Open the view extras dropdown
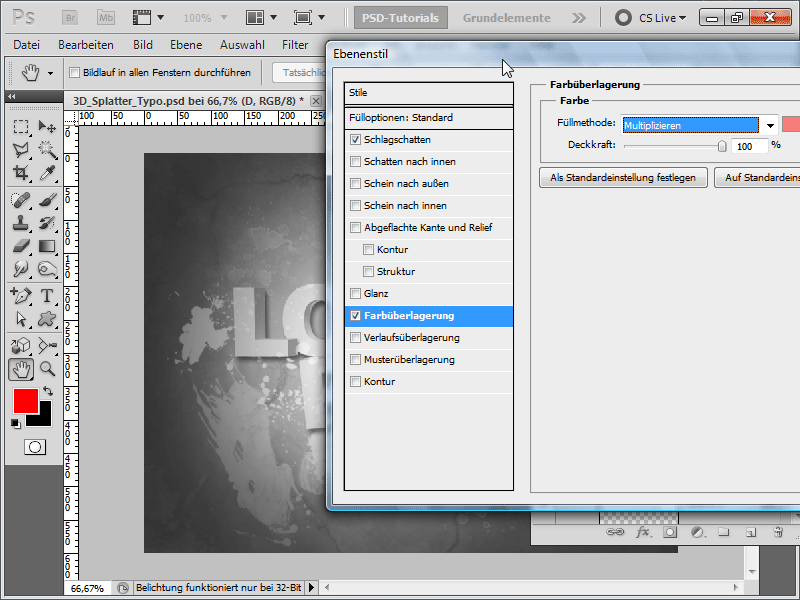The image size is (800, 600). point(160,18)
